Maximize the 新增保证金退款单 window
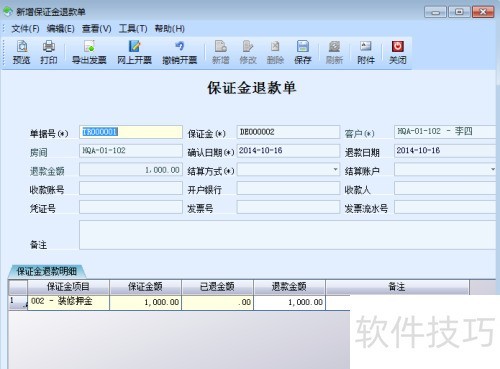The image size is (500, 369). click(x=459, y=12)
